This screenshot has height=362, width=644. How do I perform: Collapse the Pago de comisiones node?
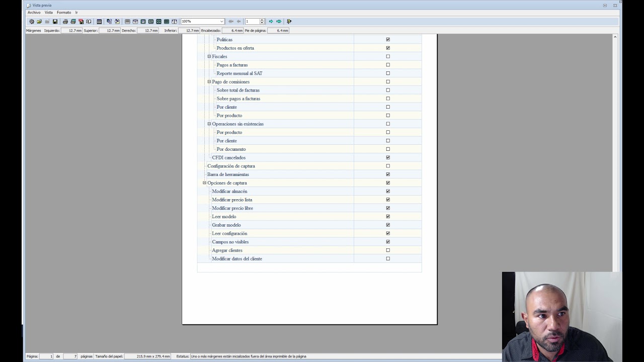coord(209,81)
